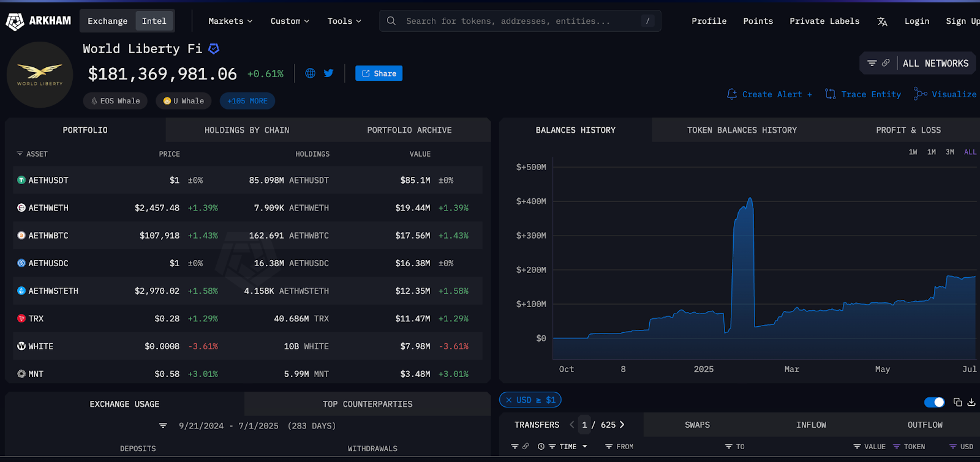Screen dimensions: 980x462
Task: Open the Inflow tab
Action: [811, 425]
